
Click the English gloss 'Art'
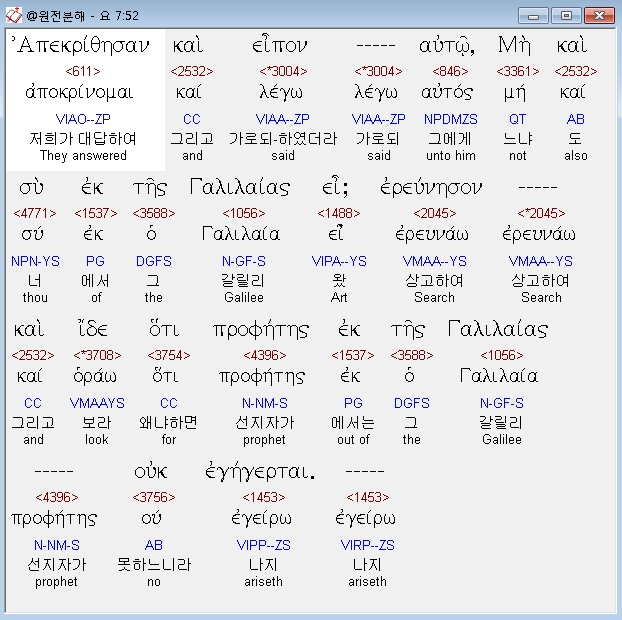pos(339,298)
